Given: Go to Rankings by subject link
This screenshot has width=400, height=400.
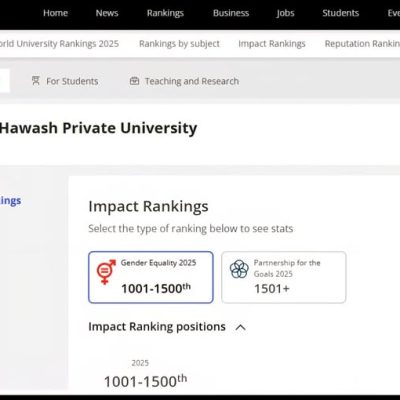Looking at the screenshot, I should [x=179, y=44].
